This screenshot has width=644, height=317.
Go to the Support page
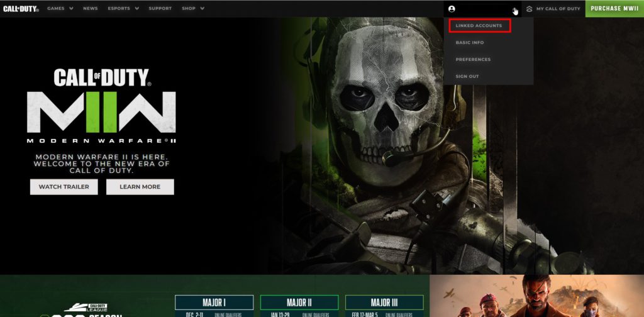pos(160,9)
